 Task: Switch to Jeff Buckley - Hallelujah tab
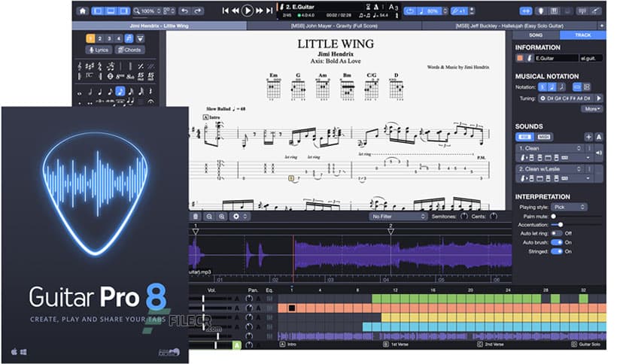point(509,26)
